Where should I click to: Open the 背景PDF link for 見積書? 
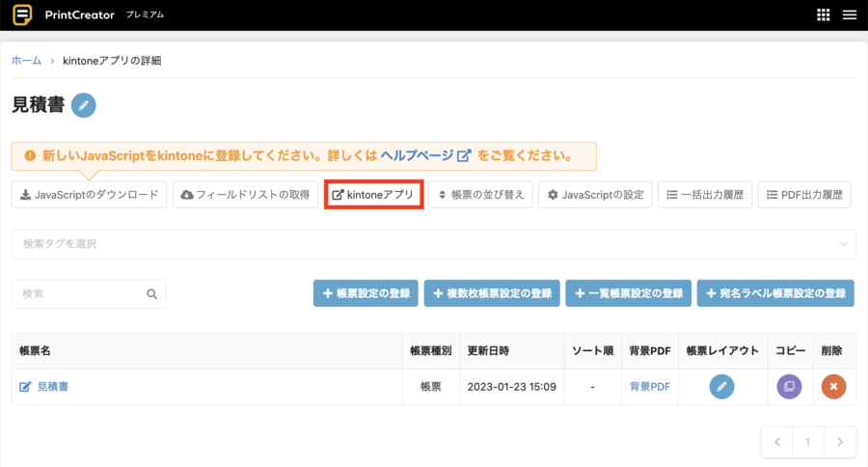click(650, 387)
